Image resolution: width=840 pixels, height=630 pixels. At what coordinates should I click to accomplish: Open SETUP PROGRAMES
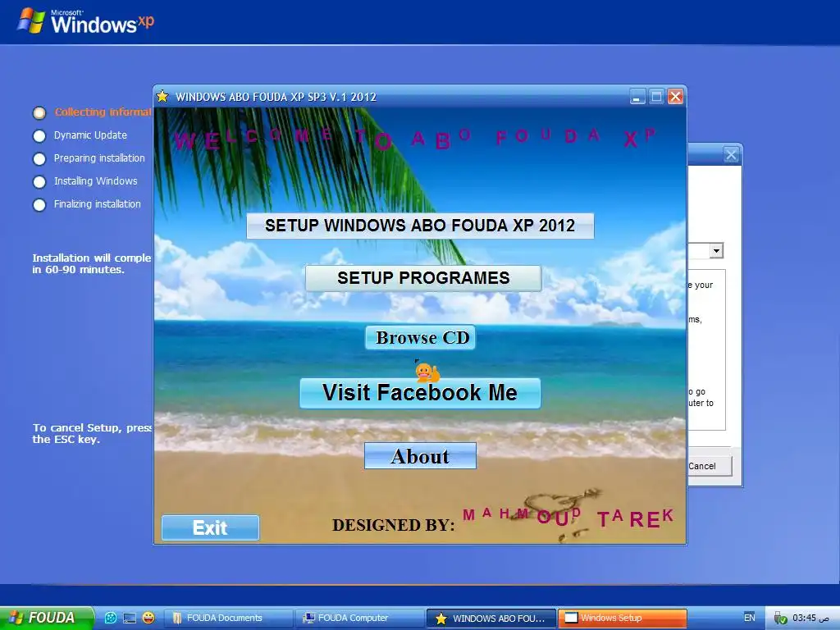tap(423, 278)
